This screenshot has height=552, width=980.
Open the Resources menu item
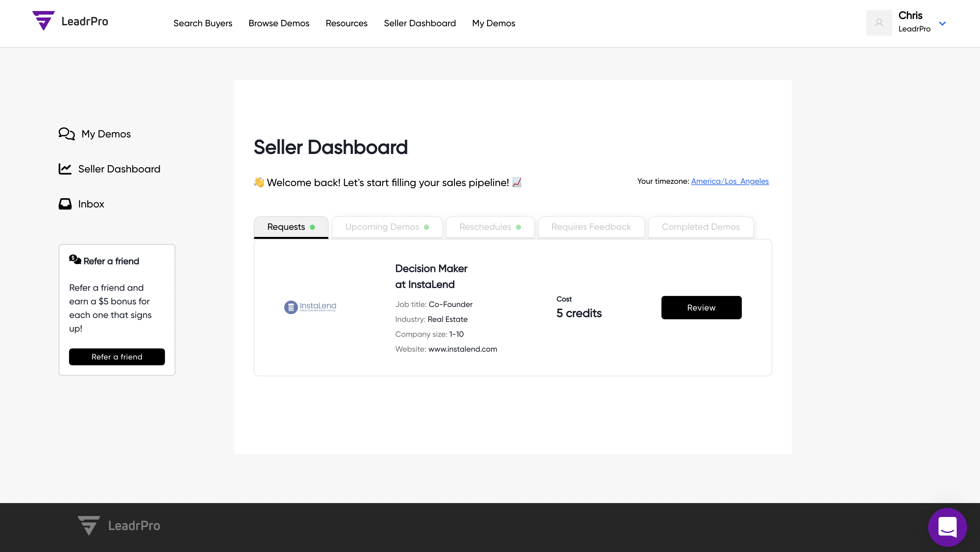[346, 24]
